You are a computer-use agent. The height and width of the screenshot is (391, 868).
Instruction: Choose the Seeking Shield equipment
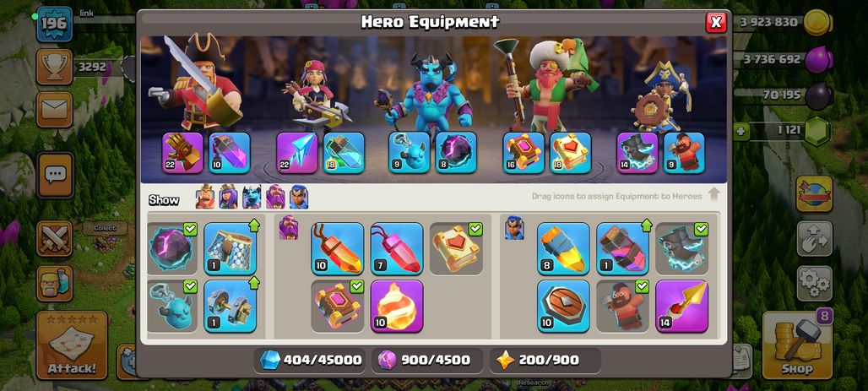(x=563, y=306)
